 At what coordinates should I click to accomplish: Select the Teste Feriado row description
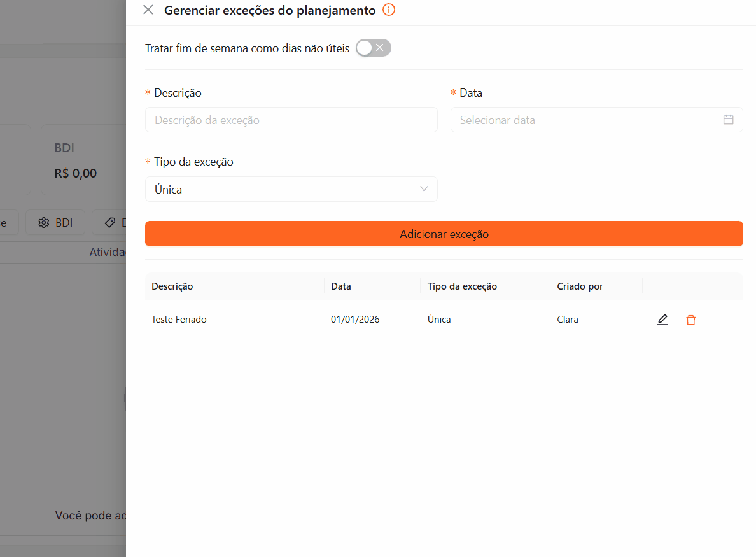pos(179,320)
